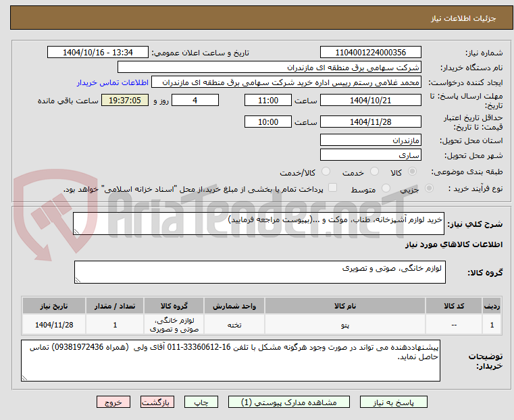Click the delivery city field 'ساری'
514x420 pixels.
370,155
